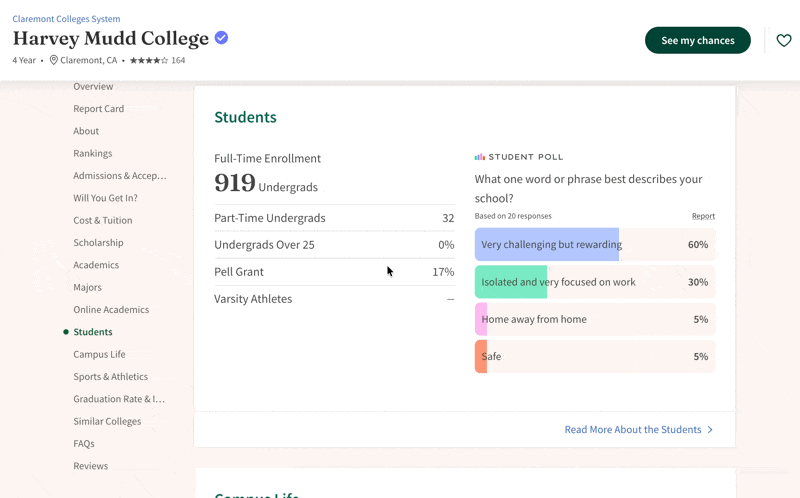Select Online Academics in the sidebar

[111, 310]
